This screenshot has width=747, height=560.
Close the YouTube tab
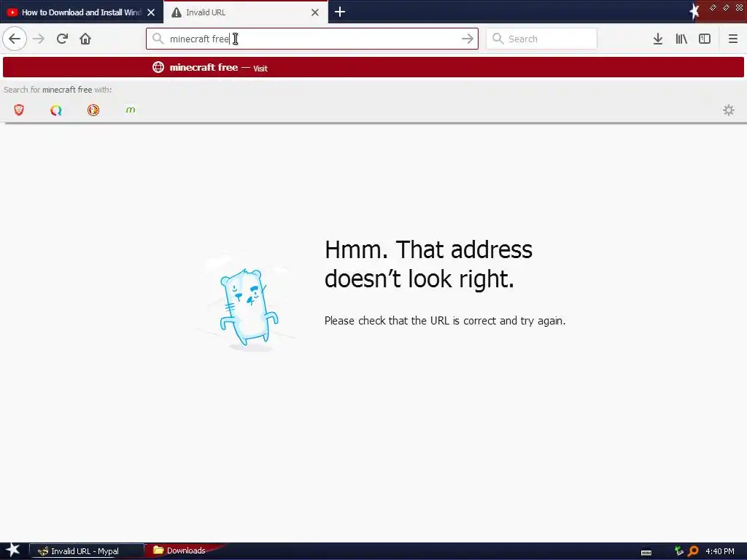point(151,12)
